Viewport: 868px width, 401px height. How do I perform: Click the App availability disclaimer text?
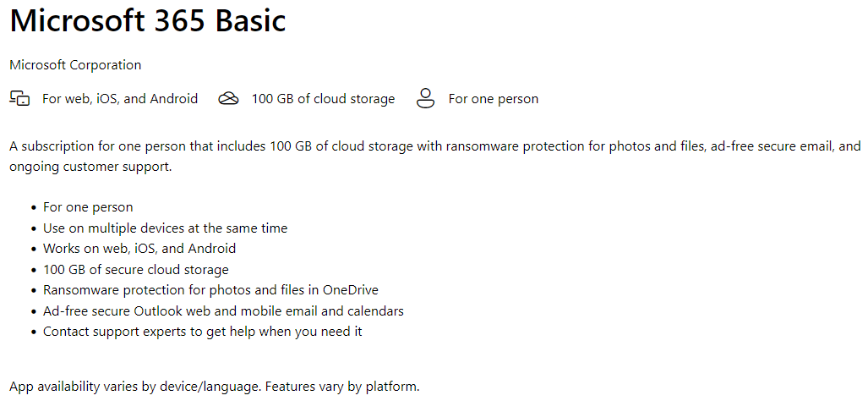214,386
